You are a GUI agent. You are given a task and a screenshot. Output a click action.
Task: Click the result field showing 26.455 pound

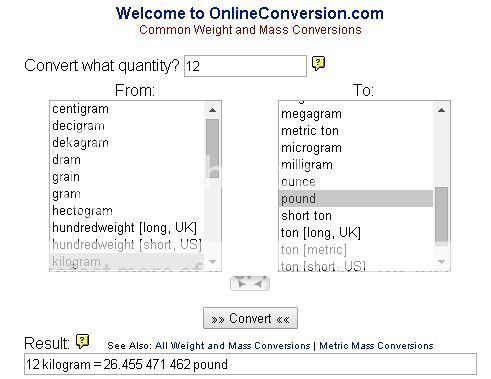click(x=250, y=364)
